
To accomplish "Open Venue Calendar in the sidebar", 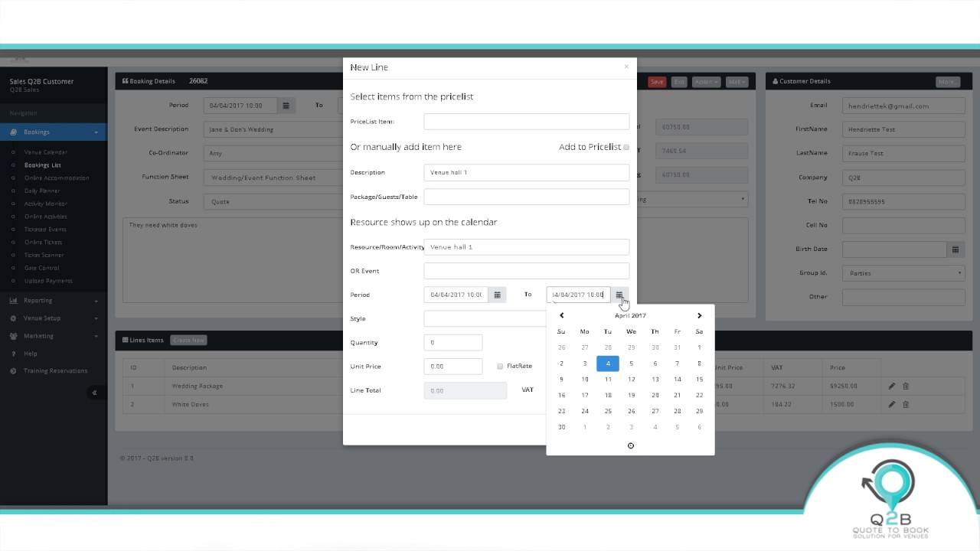I will point(46,152).
